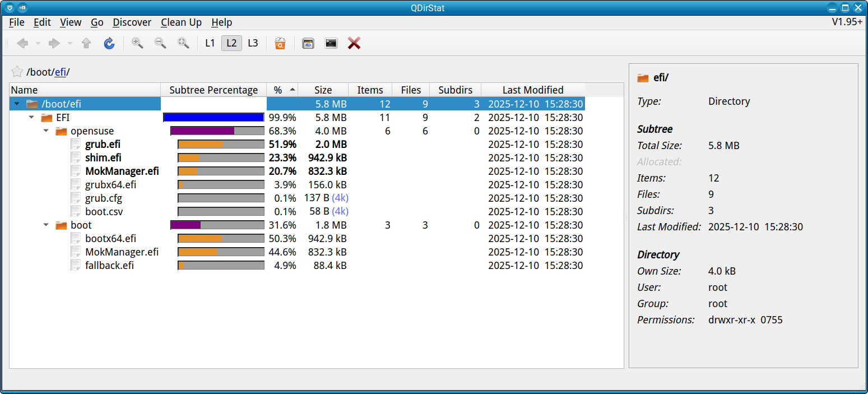Sort by the Size column header
Viewport: 868px width, 394px height.
tap(323, 90)
